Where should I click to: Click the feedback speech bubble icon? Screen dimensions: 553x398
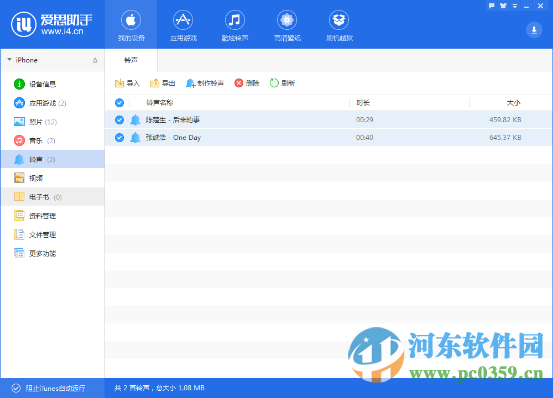[x=492, y=6]
